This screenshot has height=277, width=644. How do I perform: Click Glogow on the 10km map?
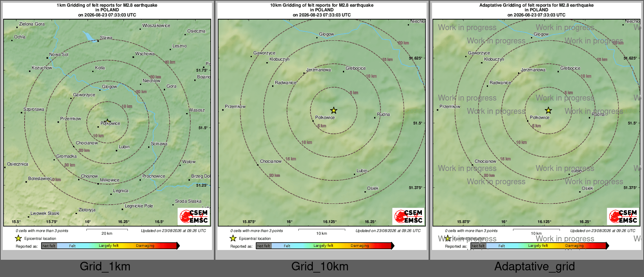(x=326, y=34)
